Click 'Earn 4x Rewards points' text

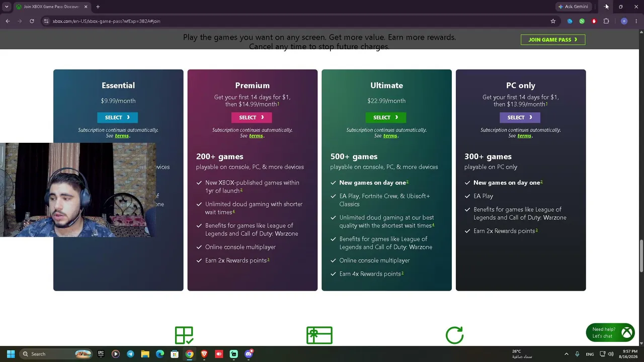click(370, 274)
